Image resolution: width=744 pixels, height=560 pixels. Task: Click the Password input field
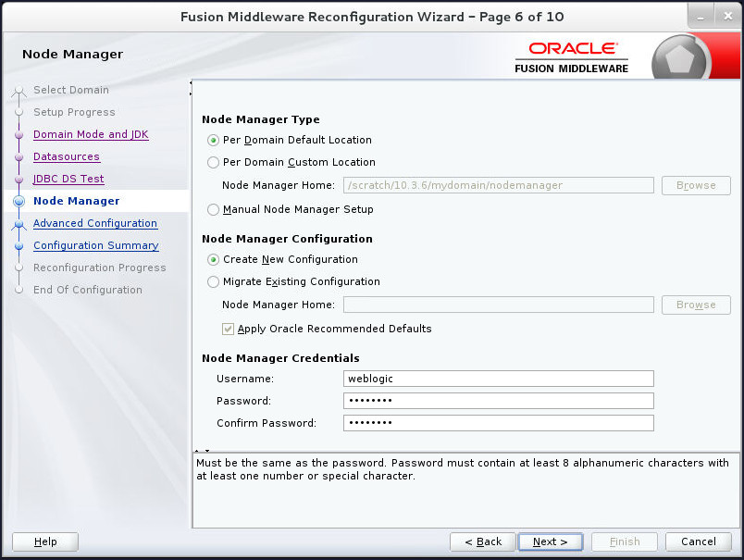pyautogui.click(x=498, y=401)
